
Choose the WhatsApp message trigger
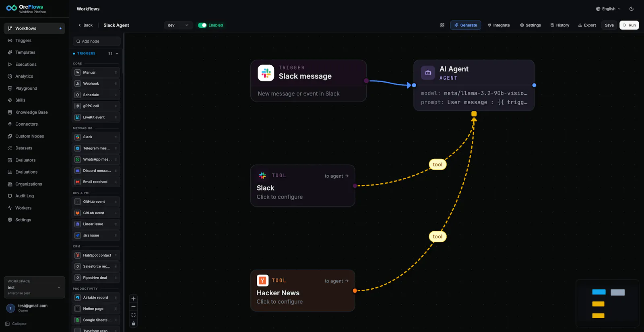click(x=96, y=160)
